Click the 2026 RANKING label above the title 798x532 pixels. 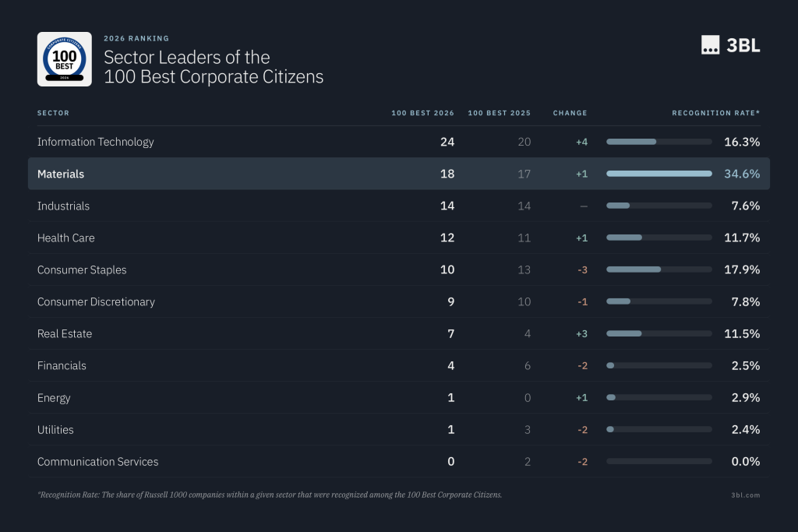(x=136, y=39)
